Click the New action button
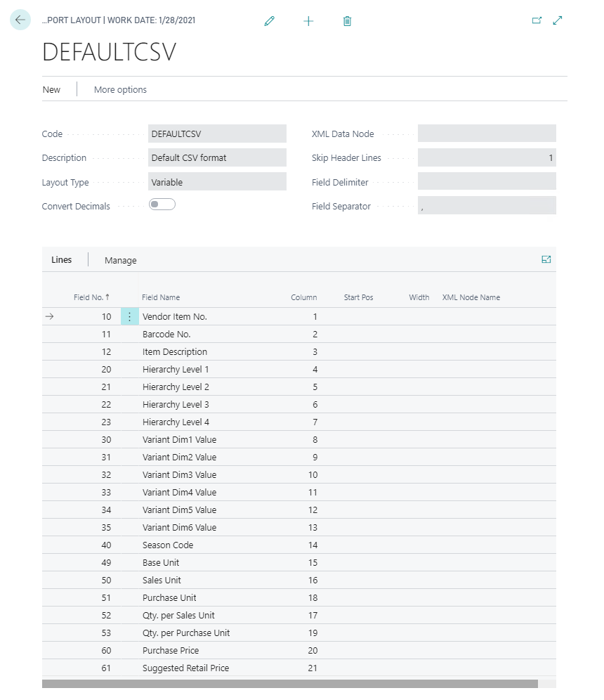 51,89
